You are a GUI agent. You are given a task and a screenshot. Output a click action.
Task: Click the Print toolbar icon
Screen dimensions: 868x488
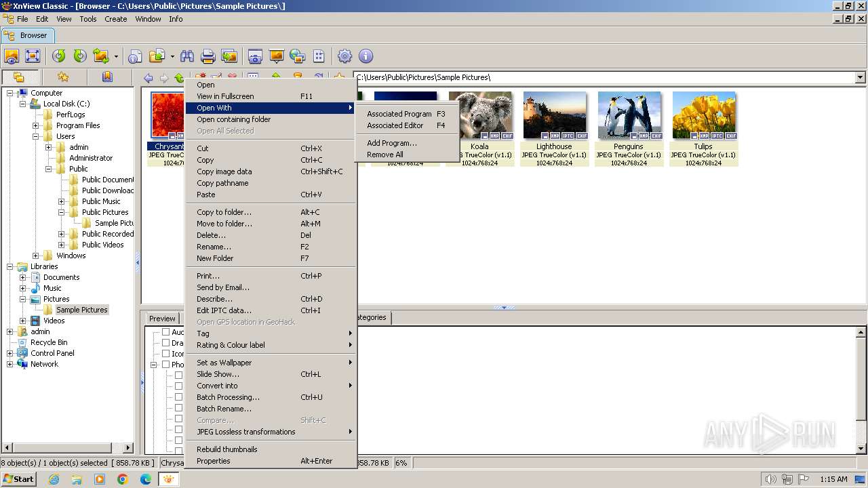(x=208, y=56)
